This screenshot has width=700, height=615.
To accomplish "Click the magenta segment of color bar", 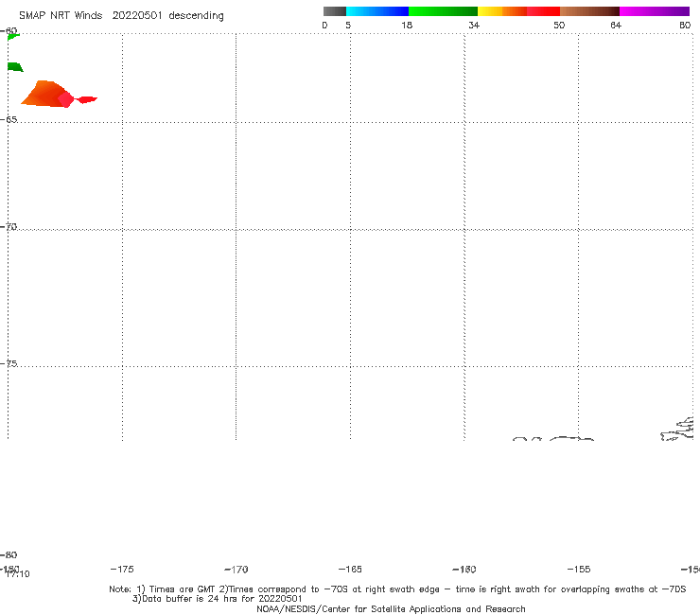I will 655,11.
